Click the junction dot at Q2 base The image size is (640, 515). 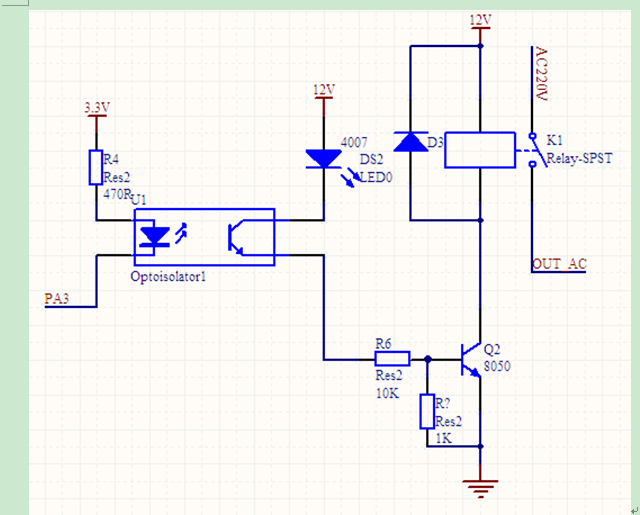428,359
